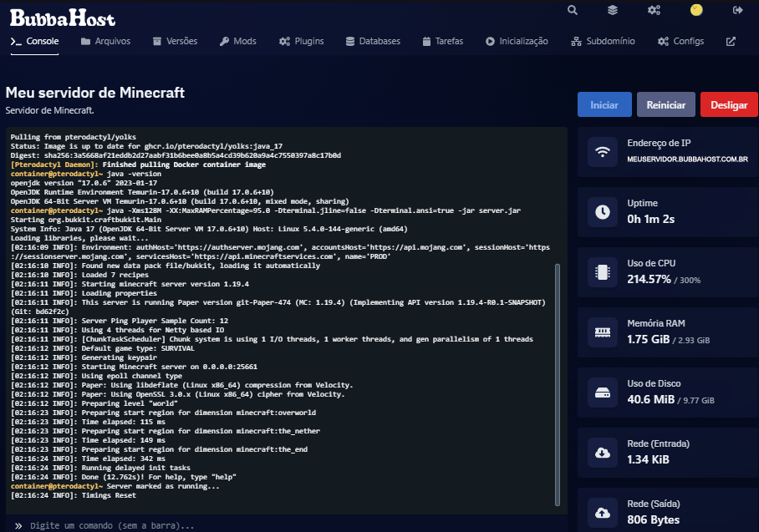Focus the console command input field

[x=284, y=526]
